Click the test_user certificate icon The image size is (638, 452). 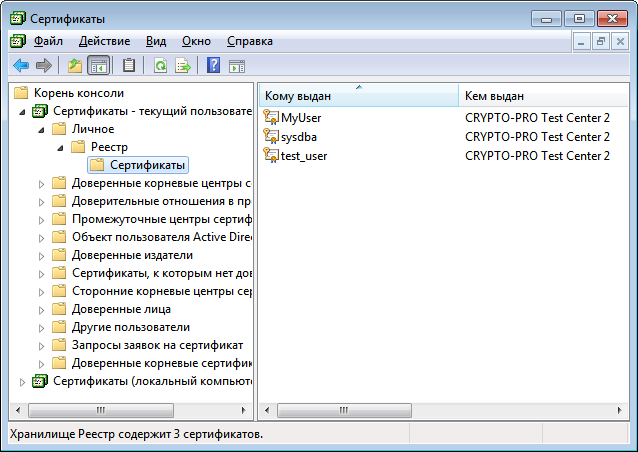click(271, 155)
